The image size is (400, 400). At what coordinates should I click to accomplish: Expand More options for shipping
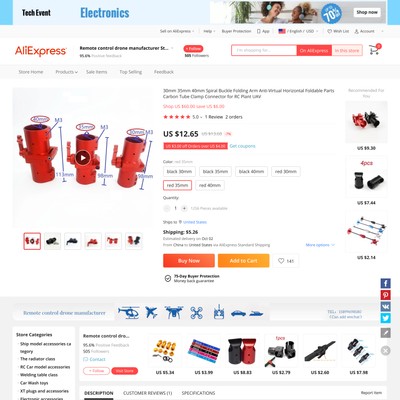click(x=320, y=245)
